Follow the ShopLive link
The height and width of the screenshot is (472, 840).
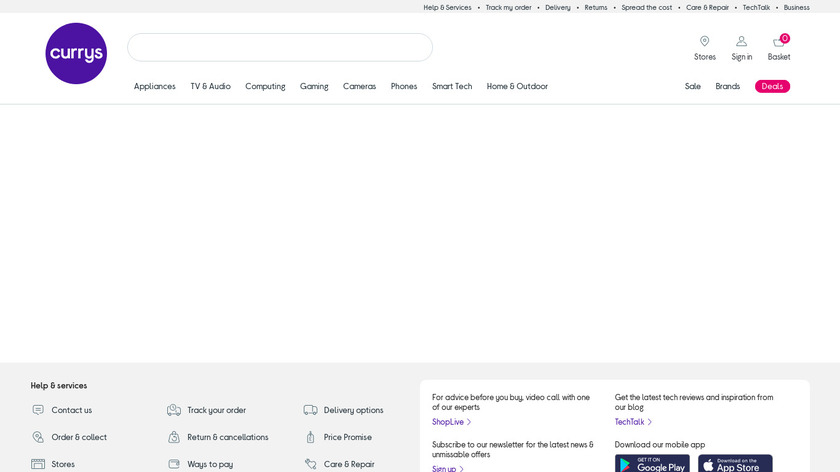(x=450, y=422)
